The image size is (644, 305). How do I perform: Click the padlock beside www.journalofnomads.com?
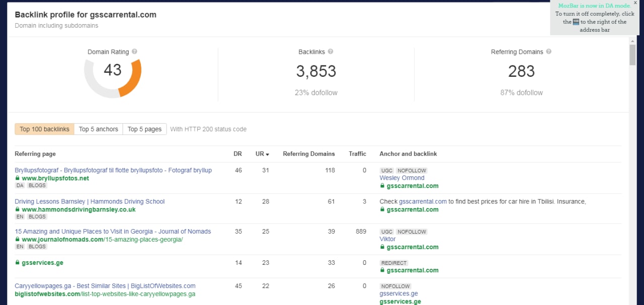18,240
